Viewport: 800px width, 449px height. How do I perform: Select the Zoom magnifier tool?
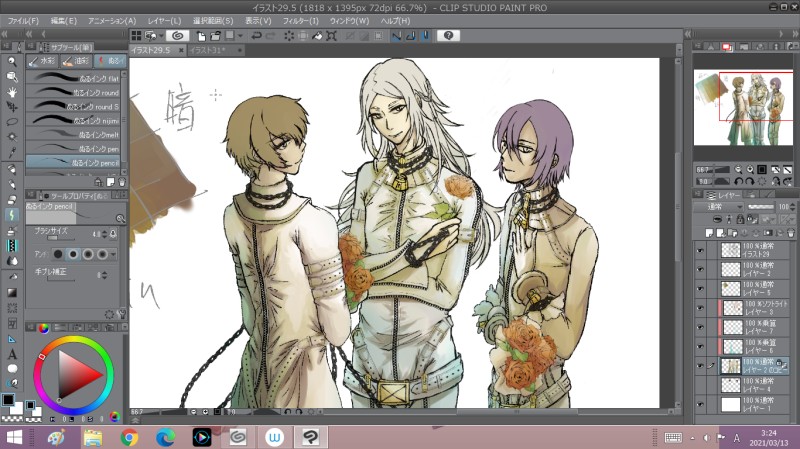point(12,62)
